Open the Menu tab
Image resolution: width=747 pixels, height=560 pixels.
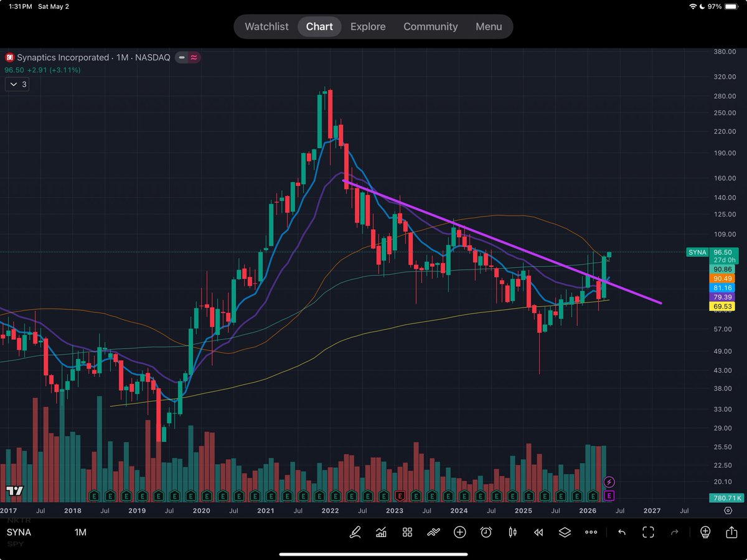(x=489, y=27)
